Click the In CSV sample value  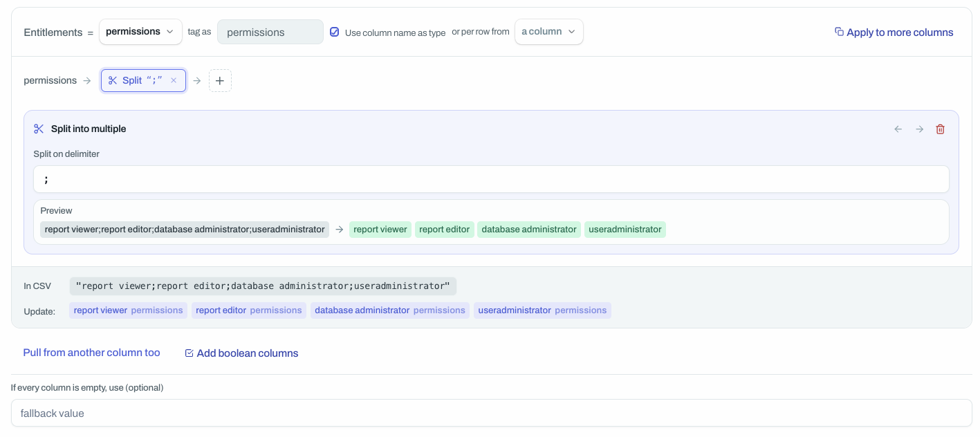coord(263,286)
